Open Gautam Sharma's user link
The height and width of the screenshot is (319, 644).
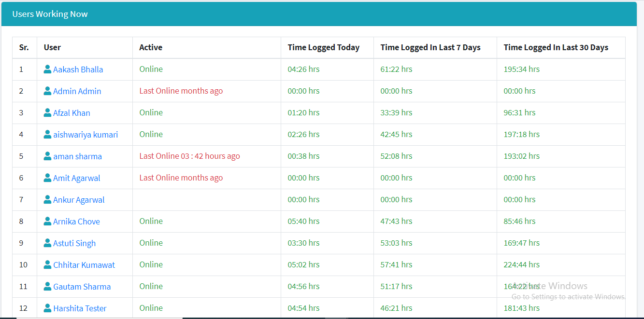(x=82, y=287)
